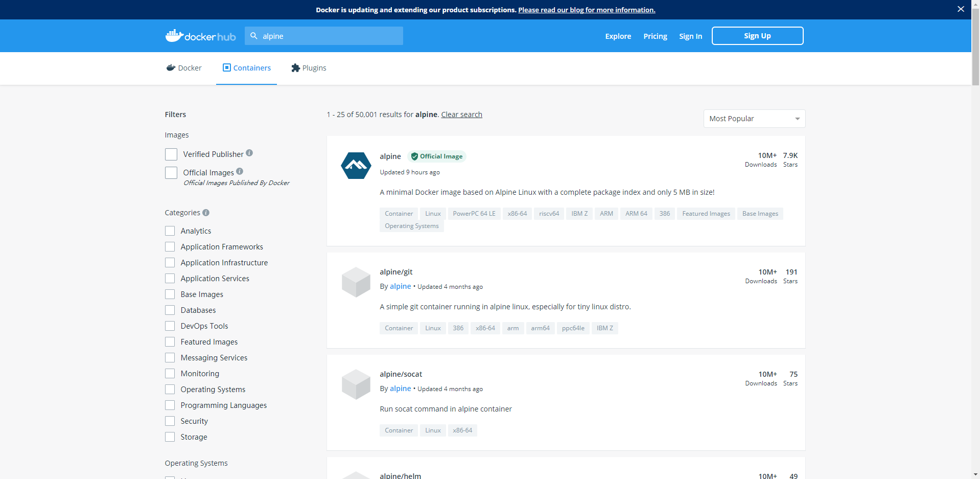Open the alpine/socat repository title
980x479 pixels.
pyautogui.click(x=401, y=374)
